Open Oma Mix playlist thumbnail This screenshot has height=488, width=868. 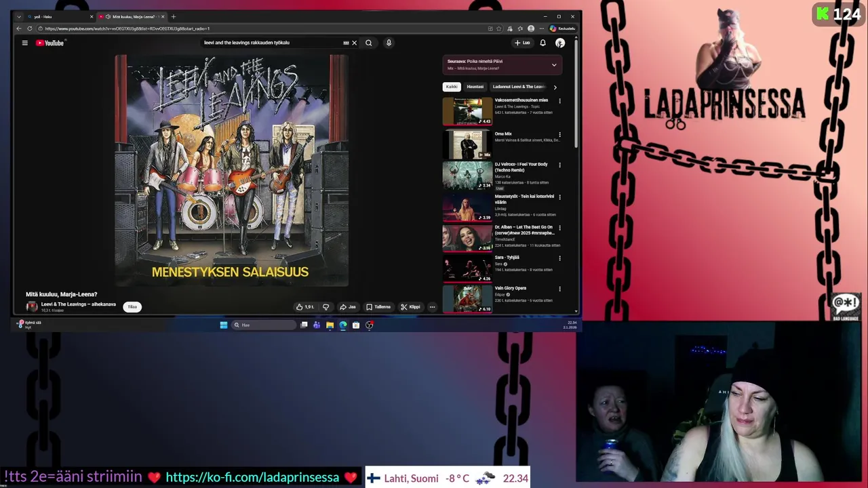[467, 144]
